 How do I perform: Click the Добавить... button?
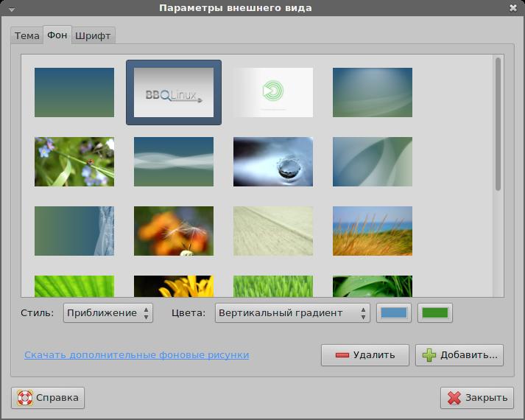(x=459, y=355)
